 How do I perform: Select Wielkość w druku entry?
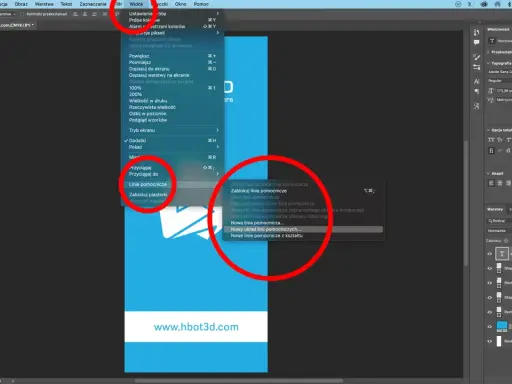pos(172,101)
